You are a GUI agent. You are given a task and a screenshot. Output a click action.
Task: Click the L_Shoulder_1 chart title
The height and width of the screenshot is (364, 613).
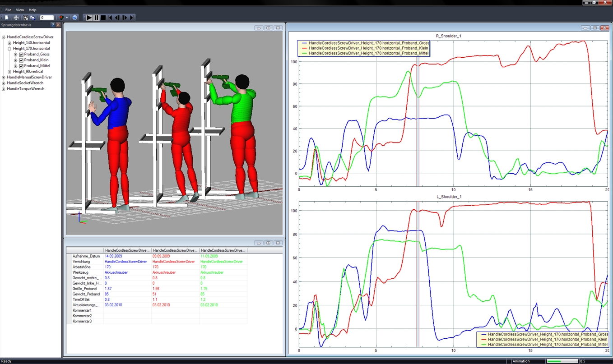[449, 197]
